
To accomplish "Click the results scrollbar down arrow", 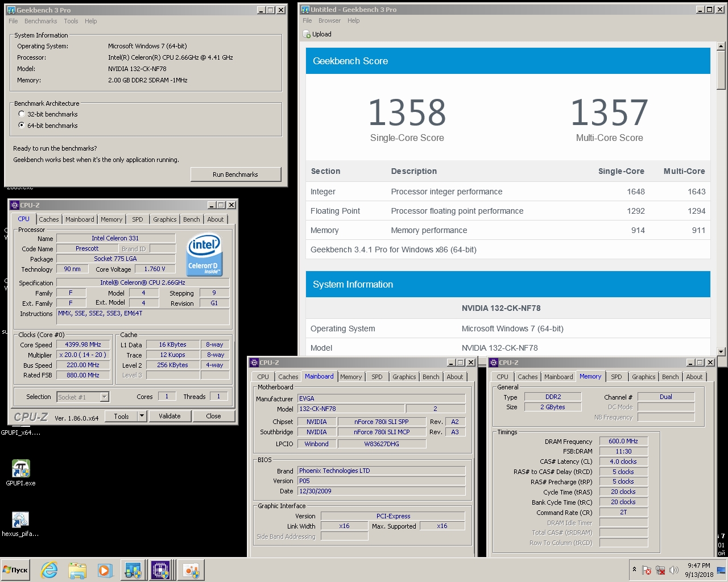I will 721,352.
